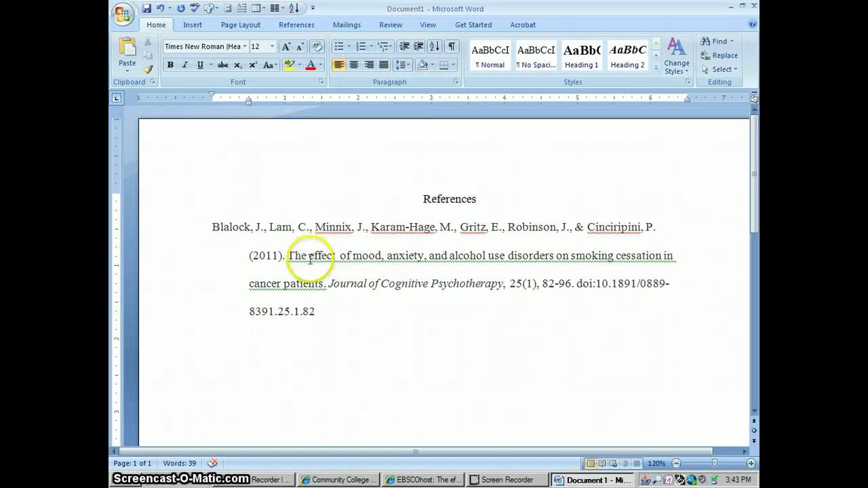Open the Times New Roman font name dropdown
868x488 pixels.
(245, 47)
